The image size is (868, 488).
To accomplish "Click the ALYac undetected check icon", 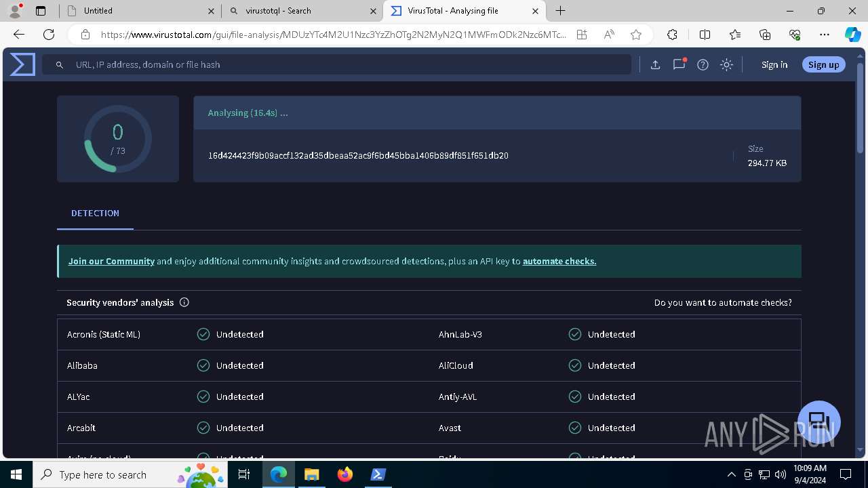I will coord(203,396).
